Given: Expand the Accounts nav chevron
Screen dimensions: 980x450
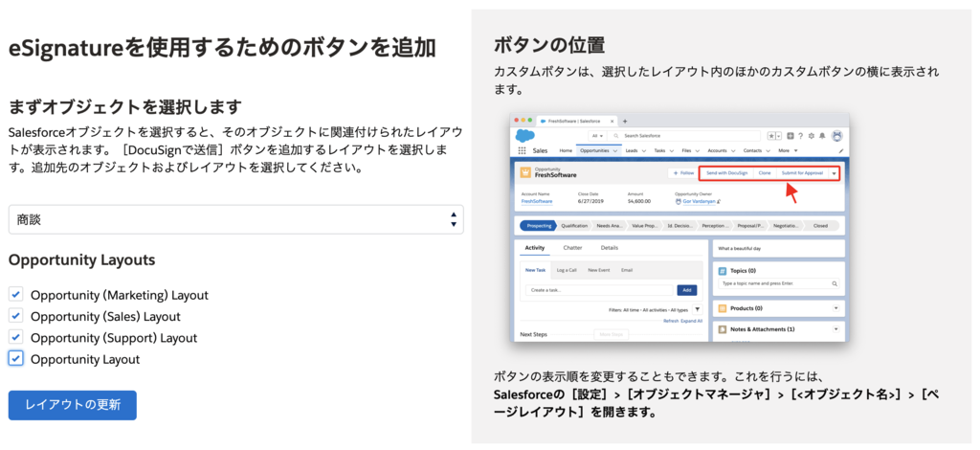Looking at the screenshot, I should pos(733,151).
